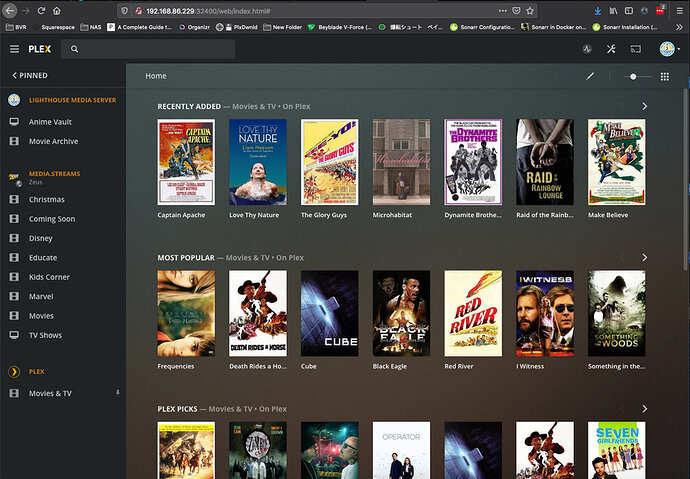690x479 pixels.
Task: Click the Plex Picks section heading
Action: click(x=177, y=409)
